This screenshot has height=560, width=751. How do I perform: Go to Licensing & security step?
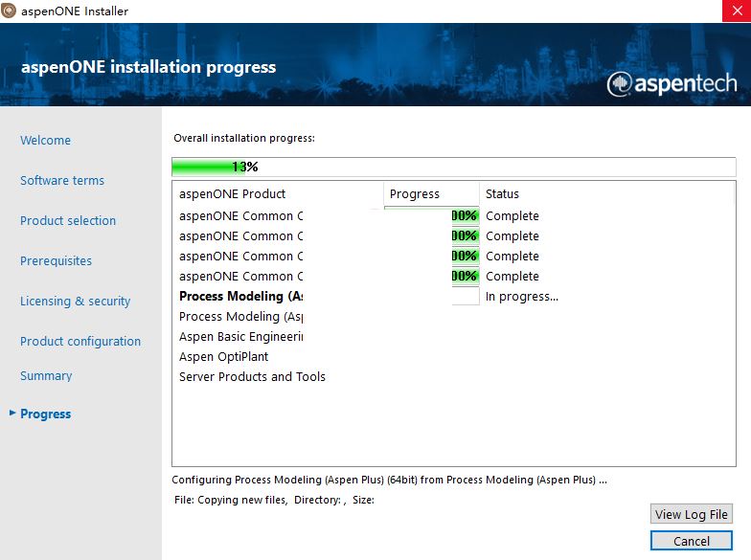75,301
